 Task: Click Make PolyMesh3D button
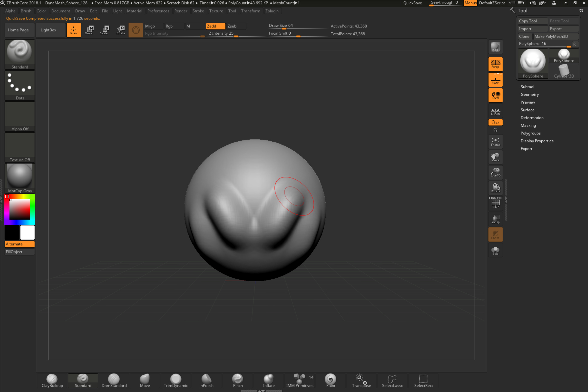(x=556, y=37)
